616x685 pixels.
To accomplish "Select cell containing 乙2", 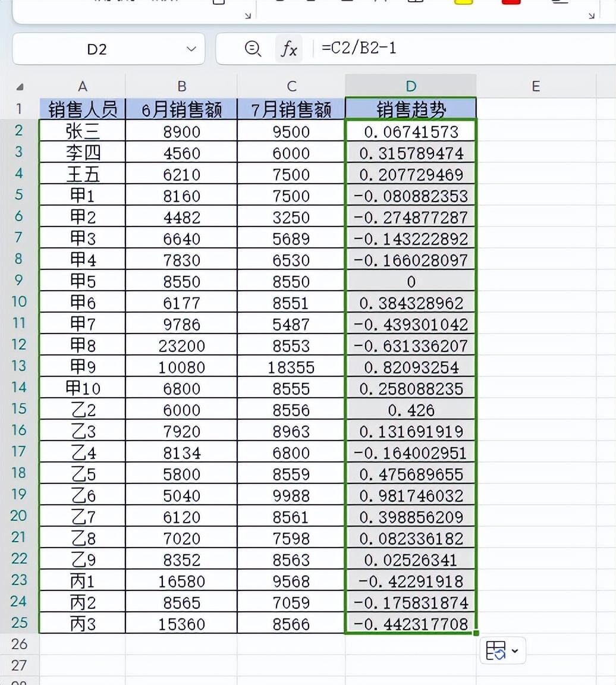I will pyautogui.click(x=82, y=409).
